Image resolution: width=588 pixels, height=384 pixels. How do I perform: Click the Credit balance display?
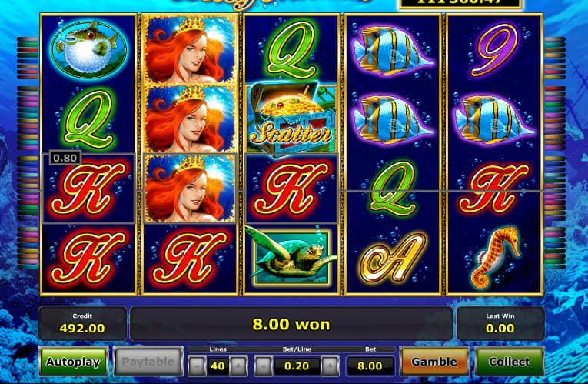[82, 323]
